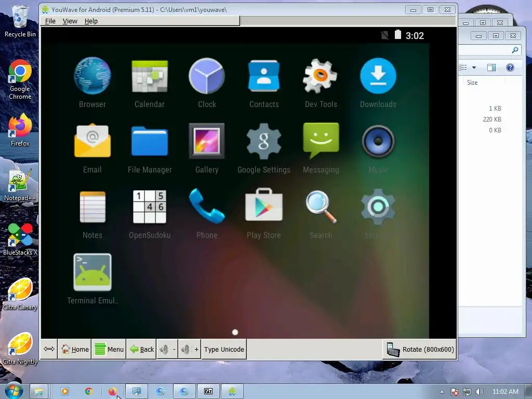Click the Explorer help question mark icon
Screen dimensions: 532x399
tap(510, 68)
